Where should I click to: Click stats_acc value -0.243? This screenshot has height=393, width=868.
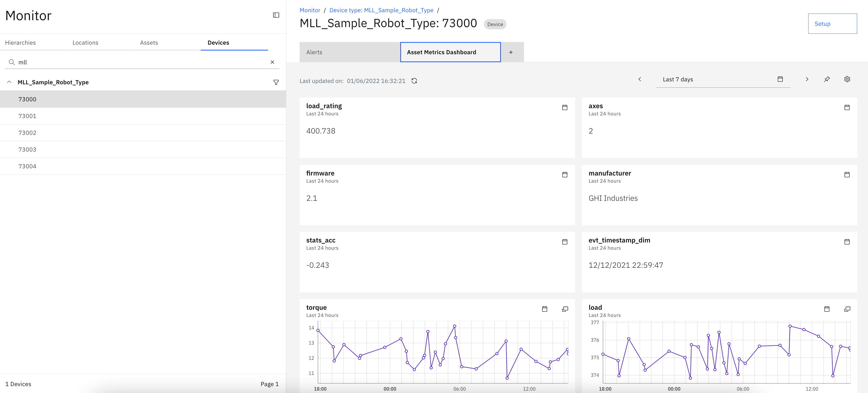(x=317, y=265)
